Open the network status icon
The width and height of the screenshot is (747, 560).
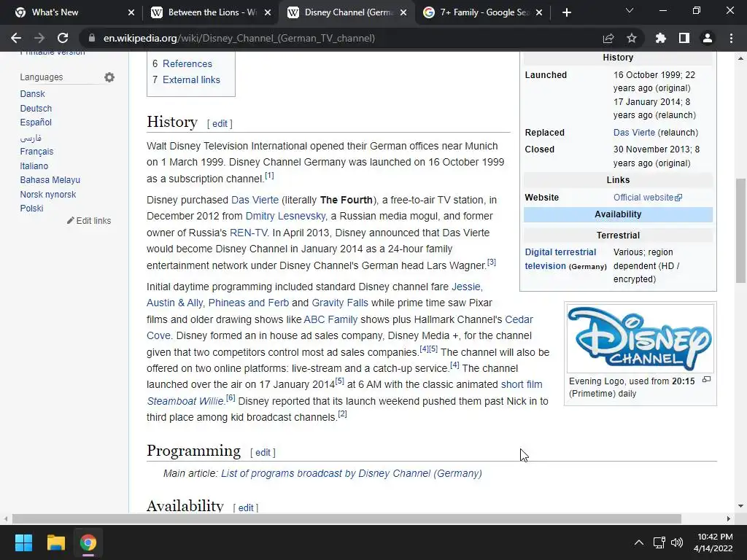pyautogui.click(x=659, y=542)
